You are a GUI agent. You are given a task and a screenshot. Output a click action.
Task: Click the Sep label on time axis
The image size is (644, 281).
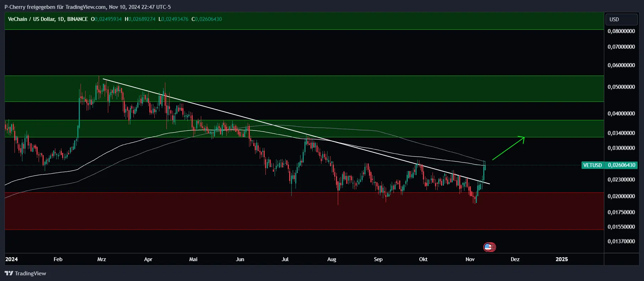tap(378, 259)
